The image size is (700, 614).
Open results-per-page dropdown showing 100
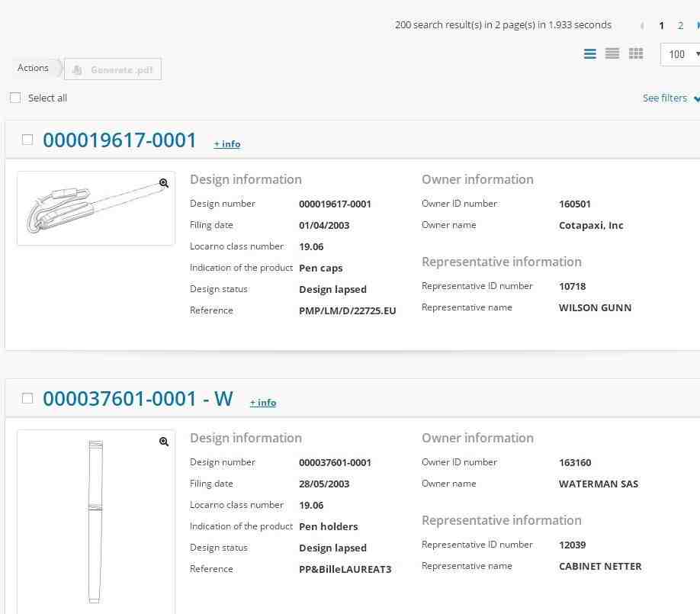680,54
